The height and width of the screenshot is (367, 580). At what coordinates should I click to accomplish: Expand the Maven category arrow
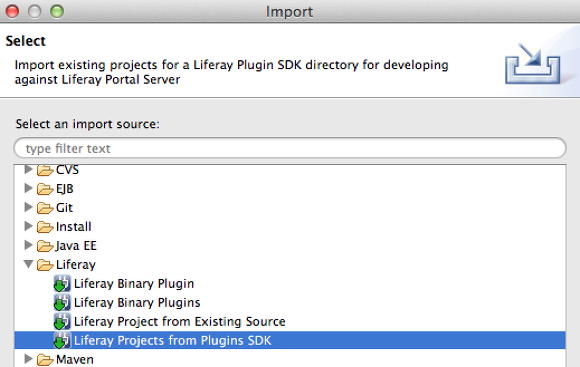28,358
